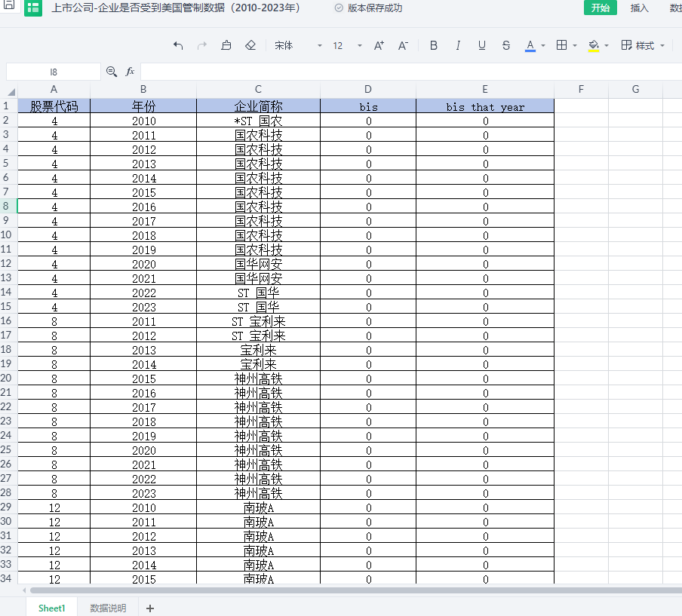This screenshot has width=682, height=616.
Task: Click cell 宝利来 in row 18
Action: coord(258,350)
